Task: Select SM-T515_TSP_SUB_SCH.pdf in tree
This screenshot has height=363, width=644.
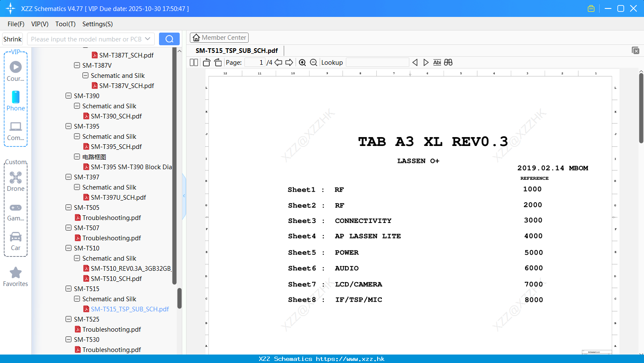Action: click(129, 309)
